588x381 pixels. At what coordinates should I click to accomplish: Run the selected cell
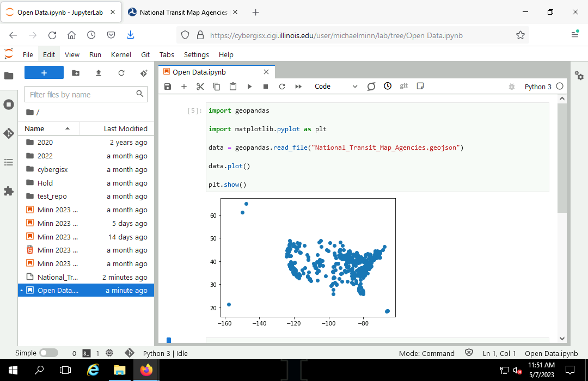coord(249,87)
